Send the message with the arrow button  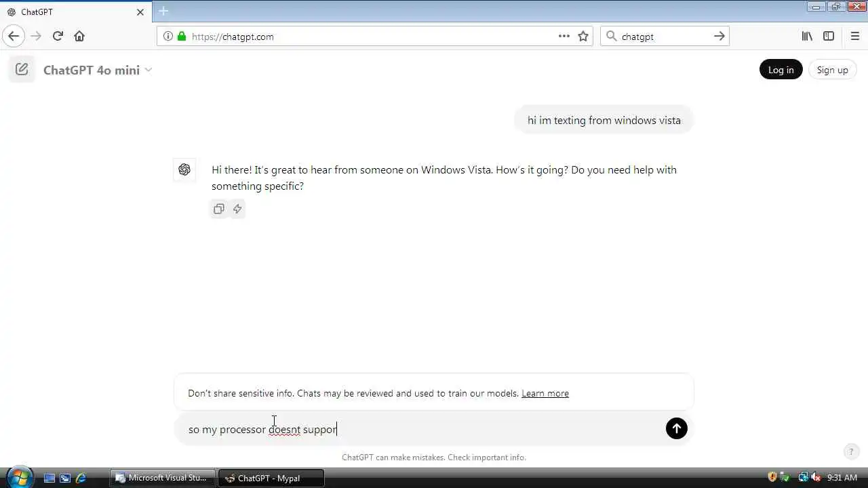coord(676,428)
